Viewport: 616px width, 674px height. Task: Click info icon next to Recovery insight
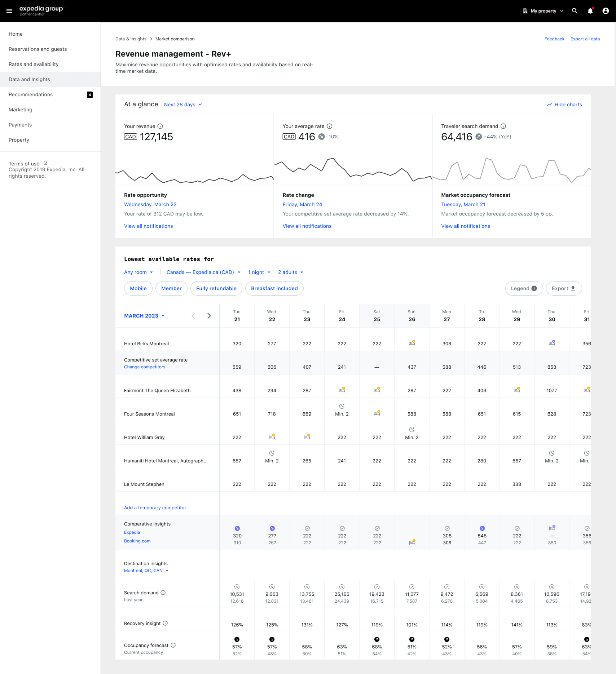[165, 623]
